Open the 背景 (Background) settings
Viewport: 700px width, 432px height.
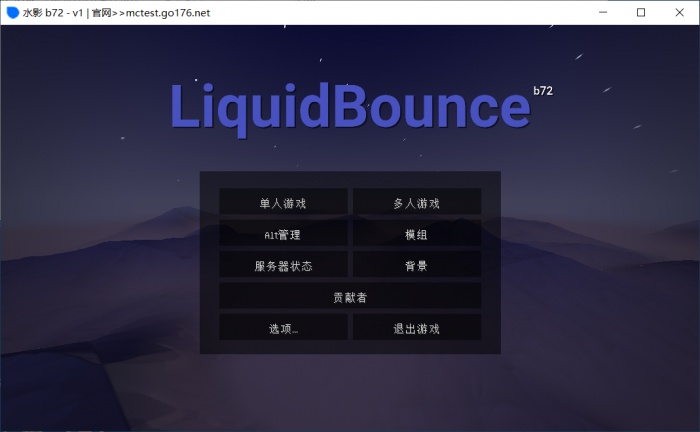(417, 266)
